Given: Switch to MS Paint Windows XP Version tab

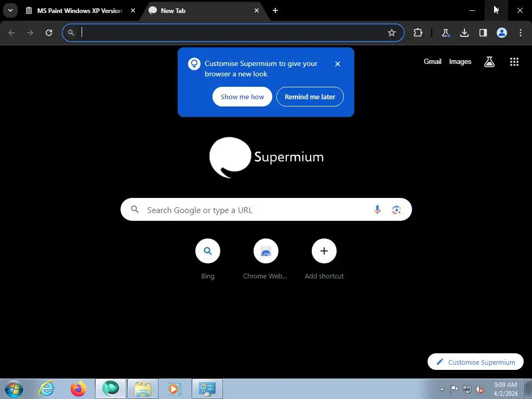Looking at the screenshot, I should click(x=79, y=10).
